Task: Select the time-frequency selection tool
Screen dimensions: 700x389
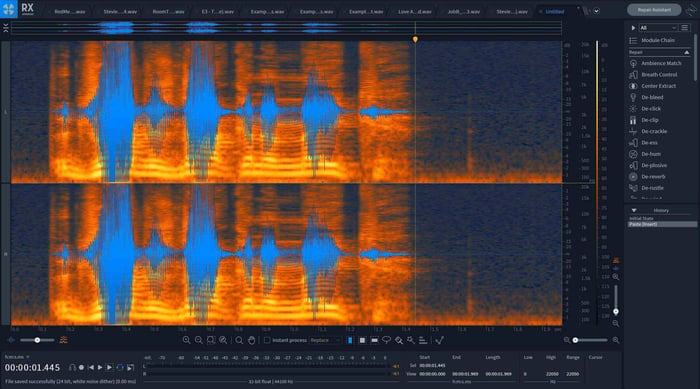Action: [x=362, y=340]
